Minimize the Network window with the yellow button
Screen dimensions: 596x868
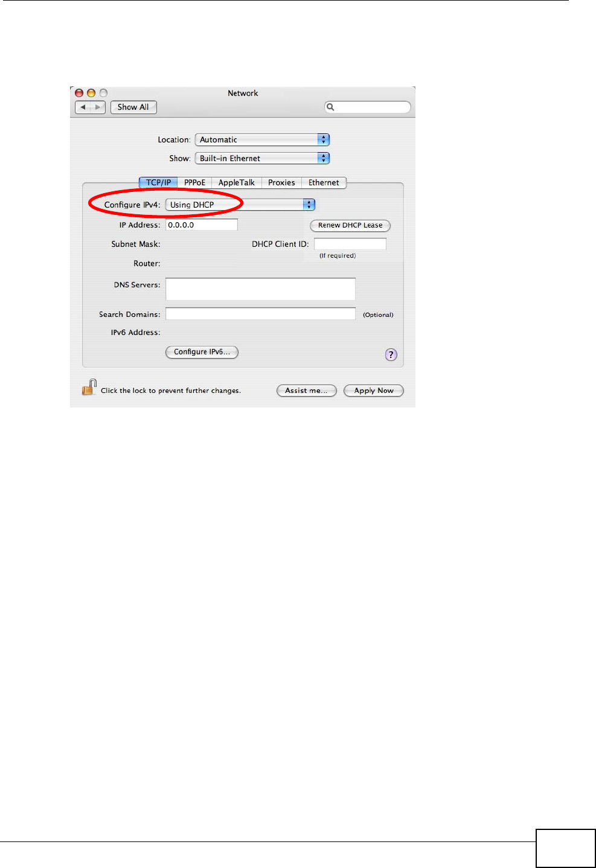click(x=91, y=93)
